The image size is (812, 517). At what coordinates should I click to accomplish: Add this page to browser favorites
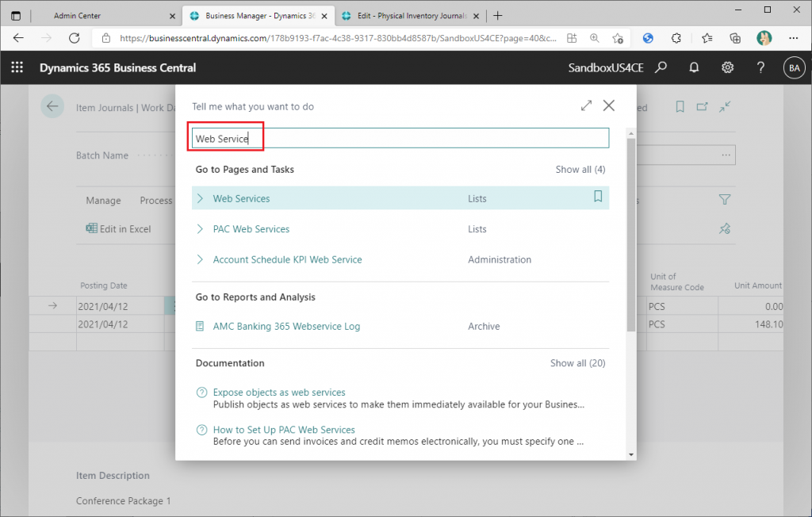click(x=617, y=38)
